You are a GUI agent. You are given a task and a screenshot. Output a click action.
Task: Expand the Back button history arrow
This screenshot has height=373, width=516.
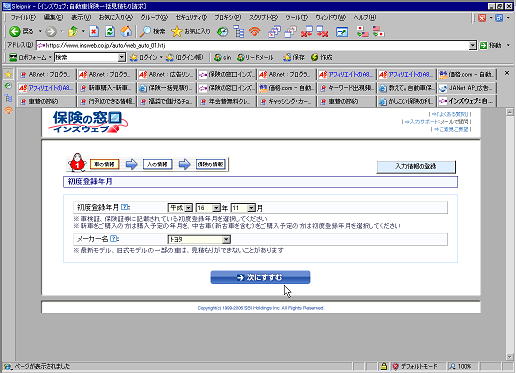coord(40,32)
